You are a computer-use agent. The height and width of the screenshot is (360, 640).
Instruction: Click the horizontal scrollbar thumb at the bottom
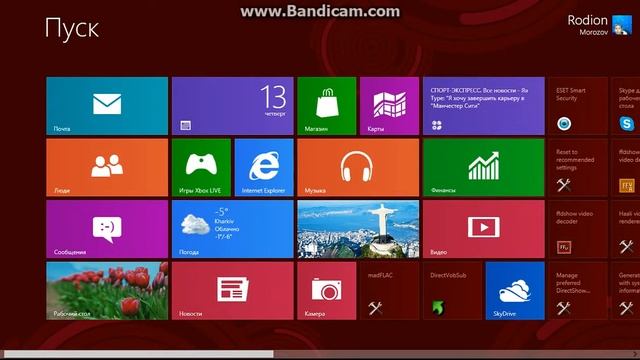pyautogui.click(x=139, y=354)
